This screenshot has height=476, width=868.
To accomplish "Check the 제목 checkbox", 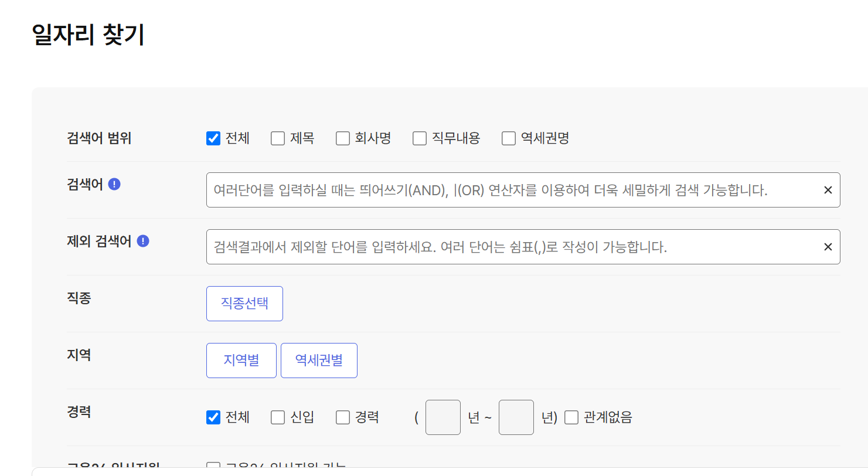I will click(x=277, y=138).
